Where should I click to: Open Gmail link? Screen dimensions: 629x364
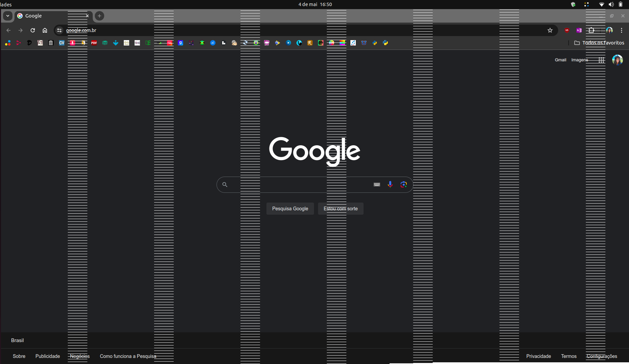point(561,60)
